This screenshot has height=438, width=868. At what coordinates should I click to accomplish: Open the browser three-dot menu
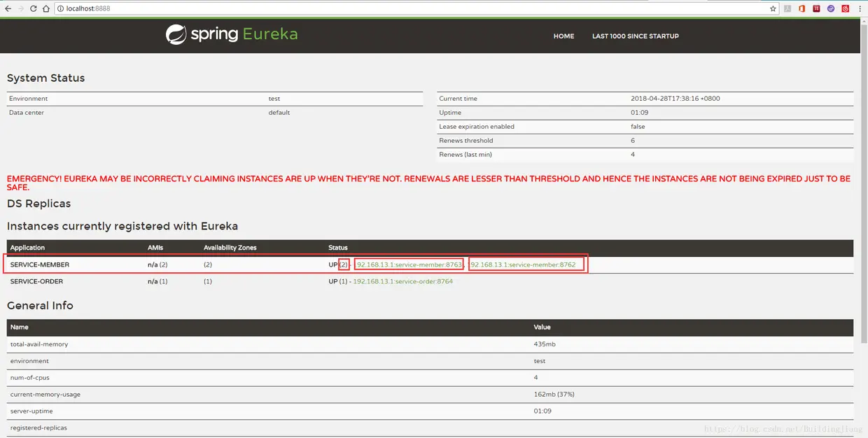[x=860, y=8]
